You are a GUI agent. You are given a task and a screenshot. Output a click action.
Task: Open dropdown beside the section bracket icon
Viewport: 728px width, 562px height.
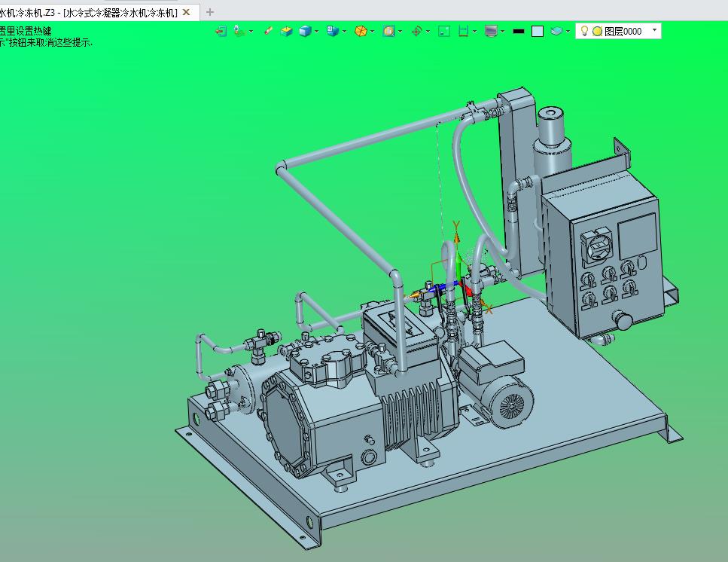pos(474,32)
